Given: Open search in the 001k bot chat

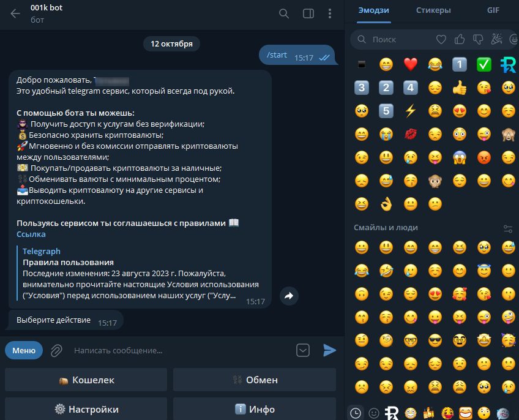Looking at the screenshot, I should point(283,13).
